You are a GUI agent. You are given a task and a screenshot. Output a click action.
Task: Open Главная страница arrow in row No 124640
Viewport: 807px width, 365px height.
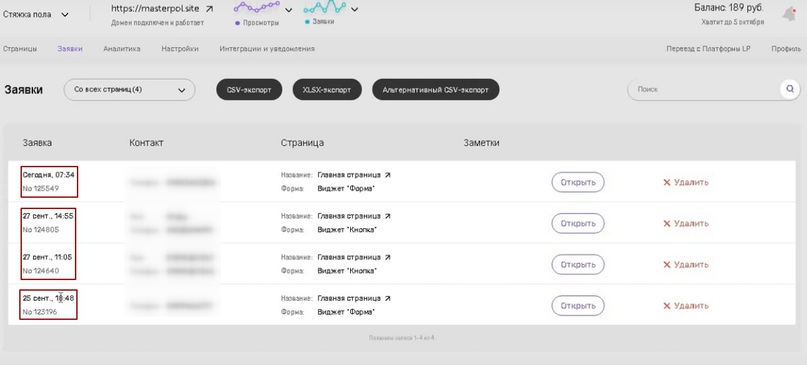(x=388, y=257)
